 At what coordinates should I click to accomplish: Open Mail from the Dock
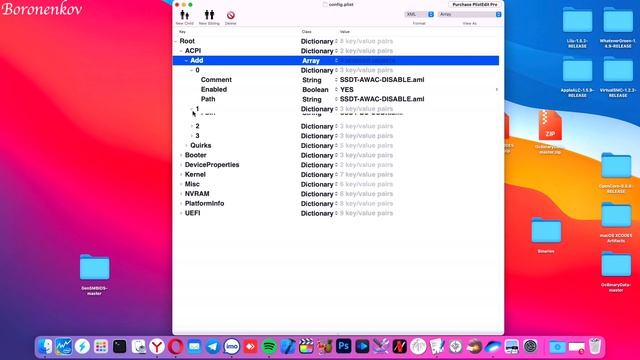194,347
